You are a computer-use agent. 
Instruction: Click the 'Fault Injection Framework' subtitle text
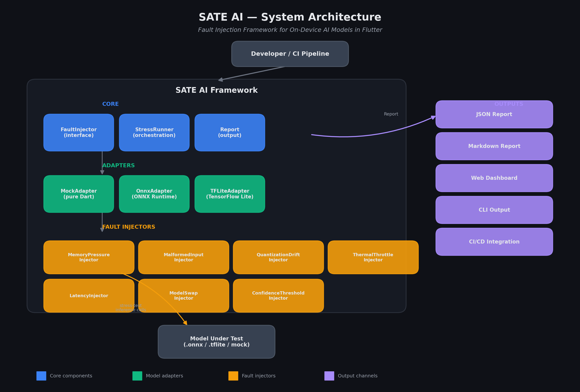click(290, 30)
